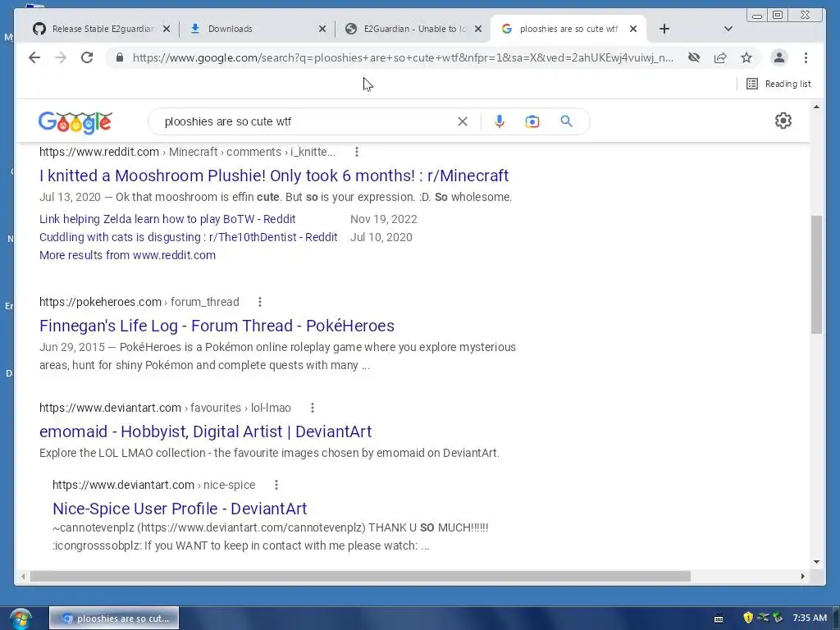The image size is (840, 630).
Task: Close the Downloads tab
Action: pos(322,29)
